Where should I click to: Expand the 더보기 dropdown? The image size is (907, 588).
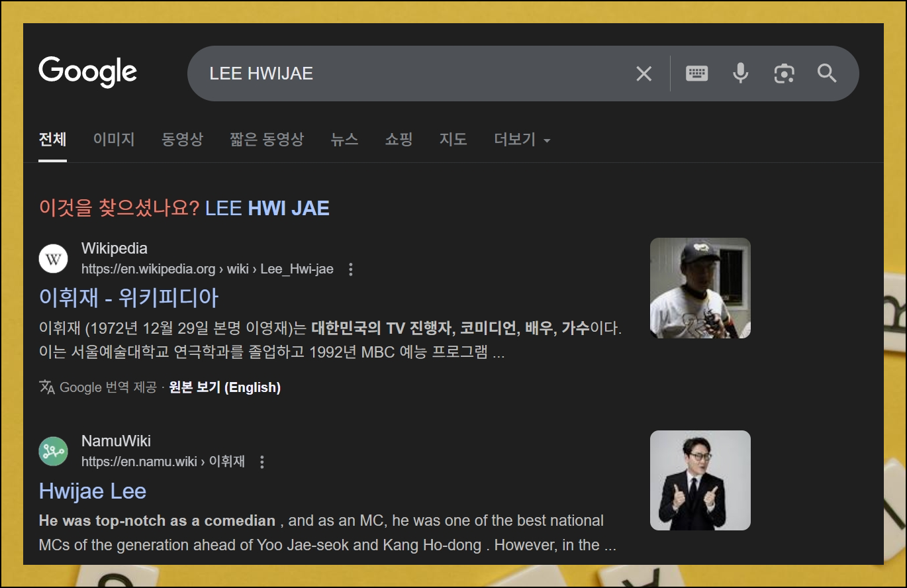pos(522,139)
